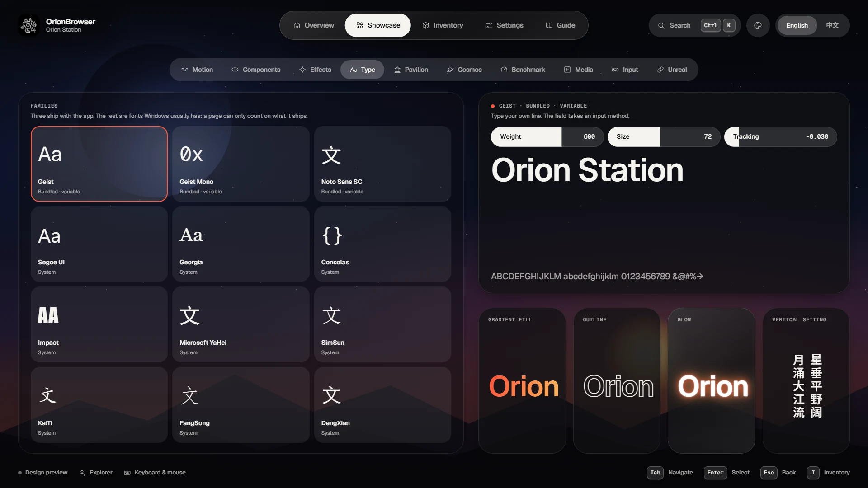
Task: Pick the Georgia font card
Action: point(241,244)
